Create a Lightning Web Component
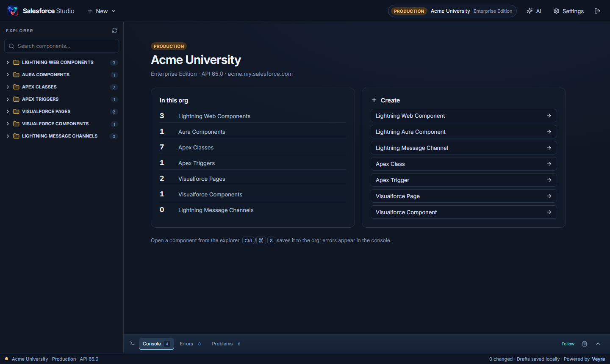The height and width of the screenshot is (364, 610). [x=463, y=116]
